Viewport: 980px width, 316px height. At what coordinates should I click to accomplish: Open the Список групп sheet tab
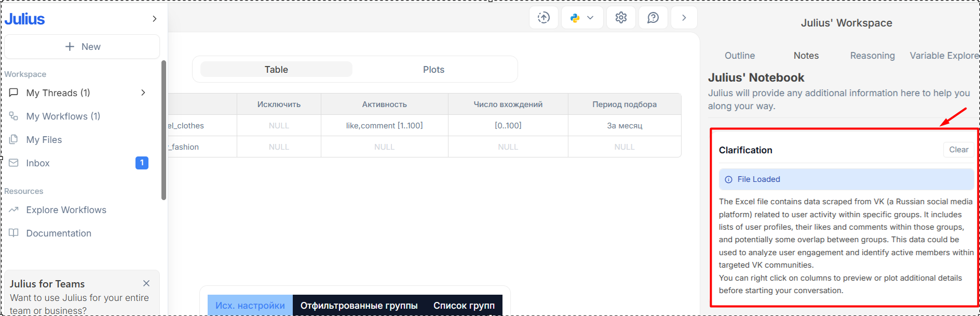click(464, 306)
